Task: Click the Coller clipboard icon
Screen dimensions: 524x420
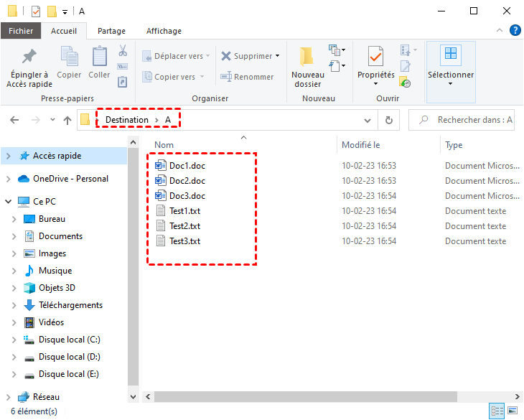Action: tap(99, 56)
